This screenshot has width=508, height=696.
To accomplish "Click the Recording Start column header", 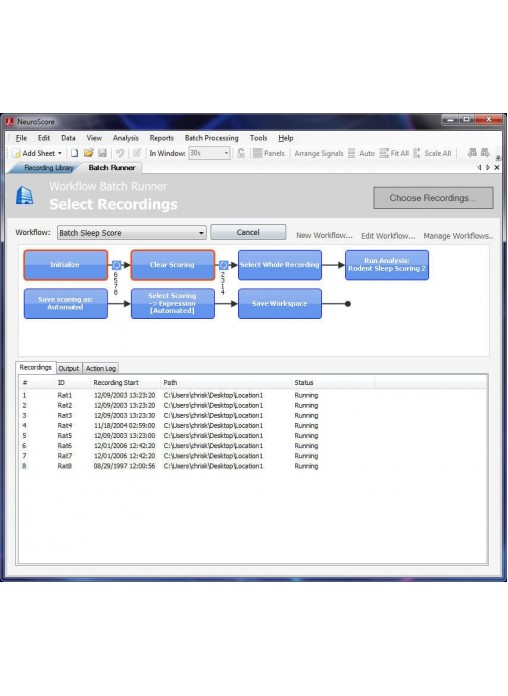I will click(x=125, y=383).
